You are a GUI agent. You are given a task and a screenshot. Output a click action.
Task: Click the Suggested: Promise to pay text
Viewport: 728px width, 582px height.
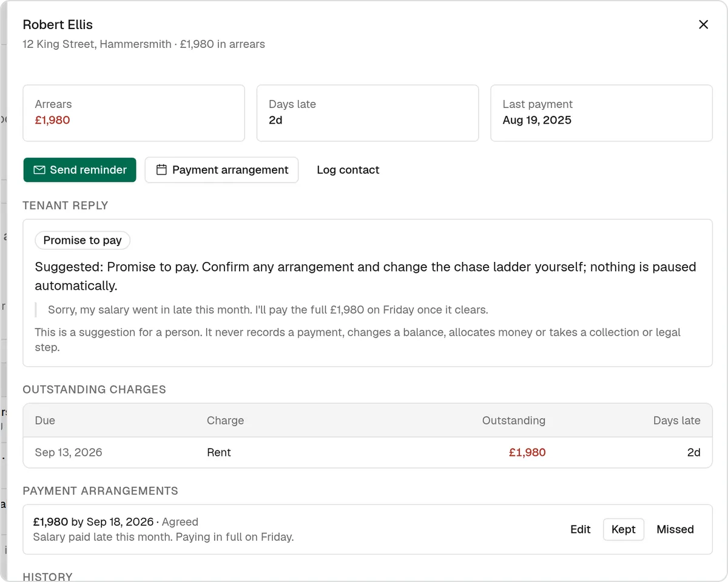coord(365,276)
